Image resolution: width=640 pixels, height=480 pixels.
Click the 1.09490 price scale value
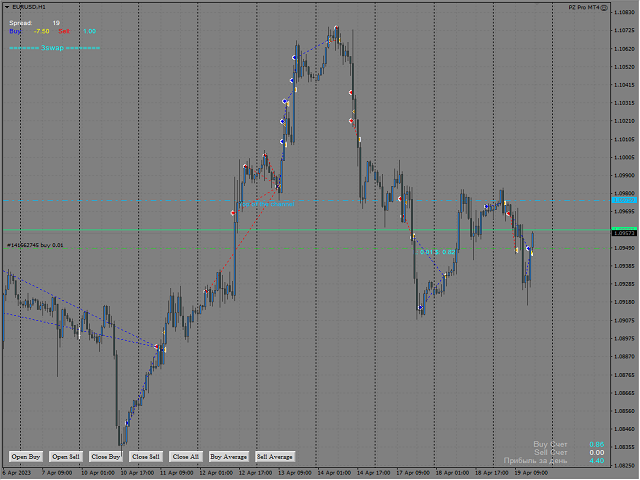(x=624, y=248)
